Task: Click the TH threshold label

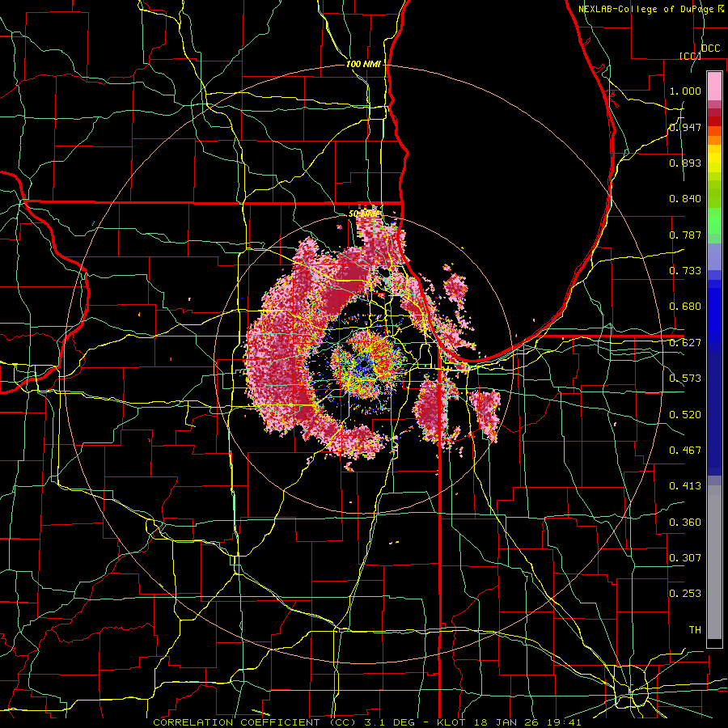Action: [x=695, y=630]
